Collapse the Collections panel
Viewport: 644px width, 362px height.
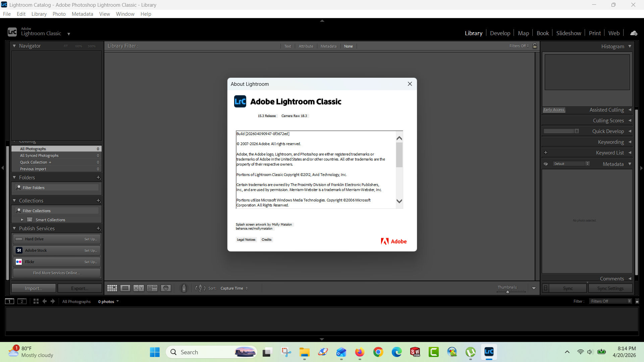click(14, 201)
